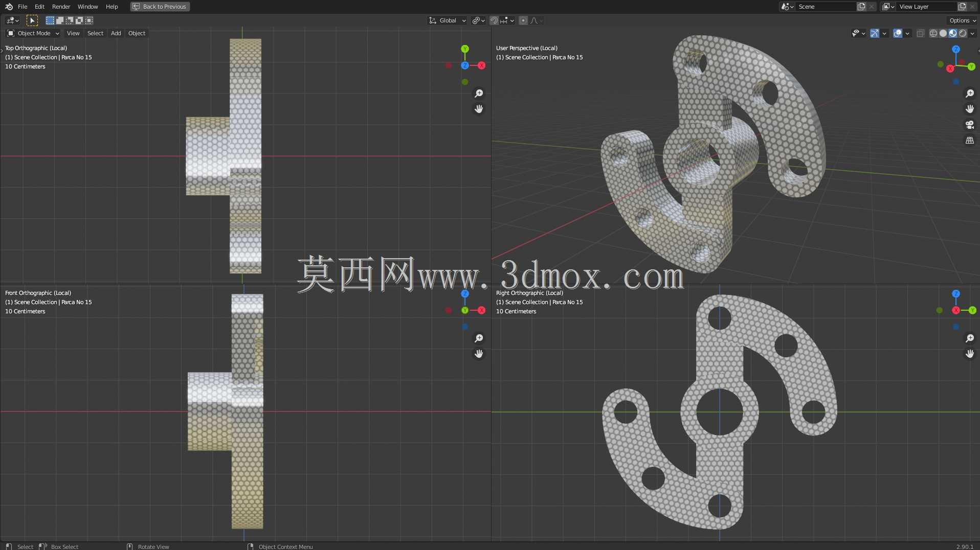Toggle camera view in User Perspective viewport
The image size is (980, 550).
[x=970, y=125]
